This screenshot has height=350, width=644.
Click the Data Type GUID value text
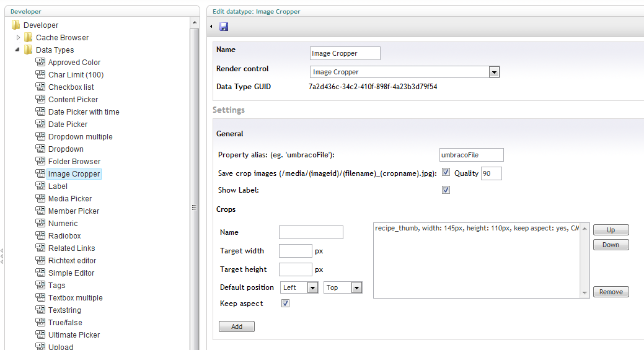click(373, 87)
